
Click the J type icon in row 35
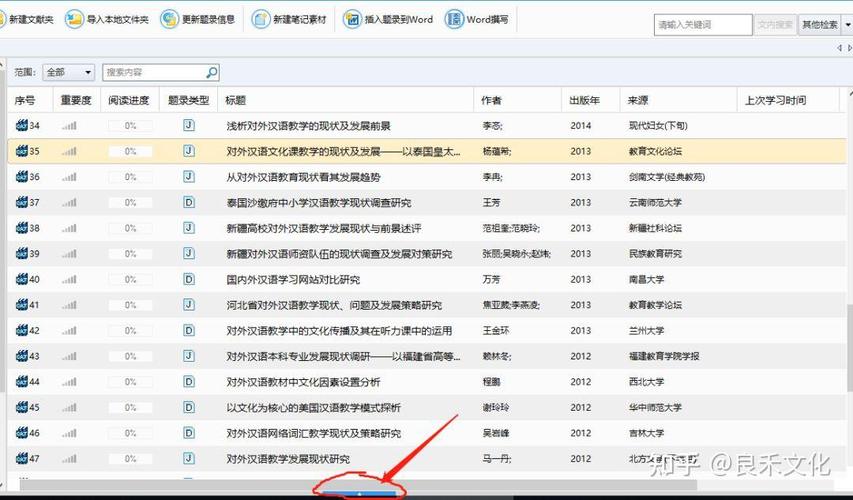[x=188, y=151]
